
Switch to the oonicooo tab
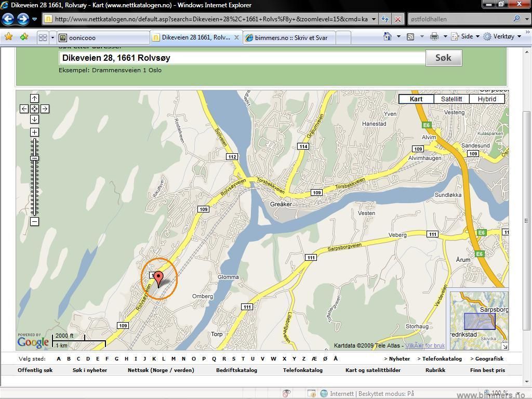103,37
